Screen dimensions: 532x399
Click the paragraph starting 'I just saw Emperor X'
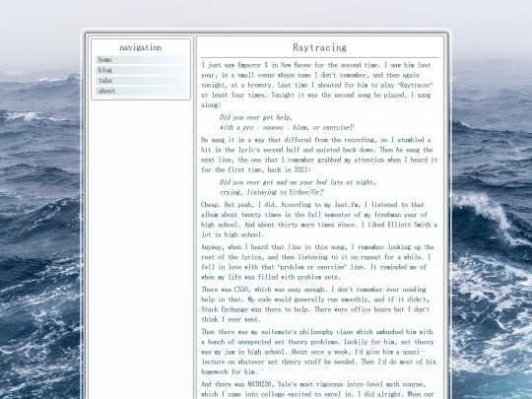pyautogui.click(x=319, y=85)
